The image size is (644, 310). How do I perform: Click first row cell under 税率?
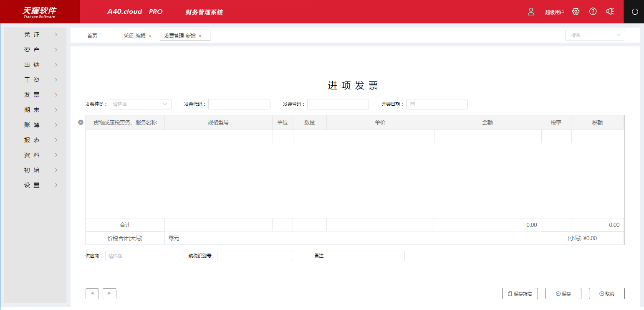(556, 137)
